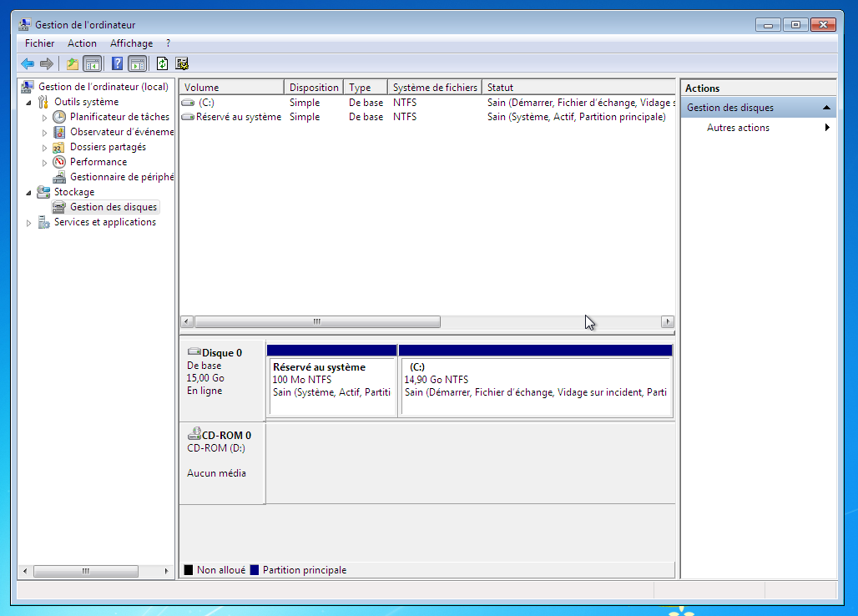This screenshot has height=616, width=858.
Task: Click the Observateur d'événements icon
Action: pos(59,132)
